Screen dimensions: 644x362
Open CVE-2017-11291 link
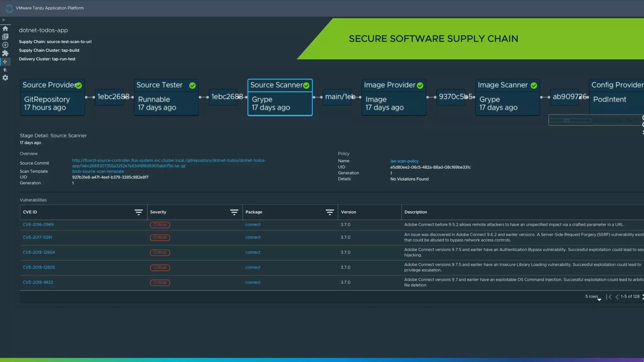(37, 238)
